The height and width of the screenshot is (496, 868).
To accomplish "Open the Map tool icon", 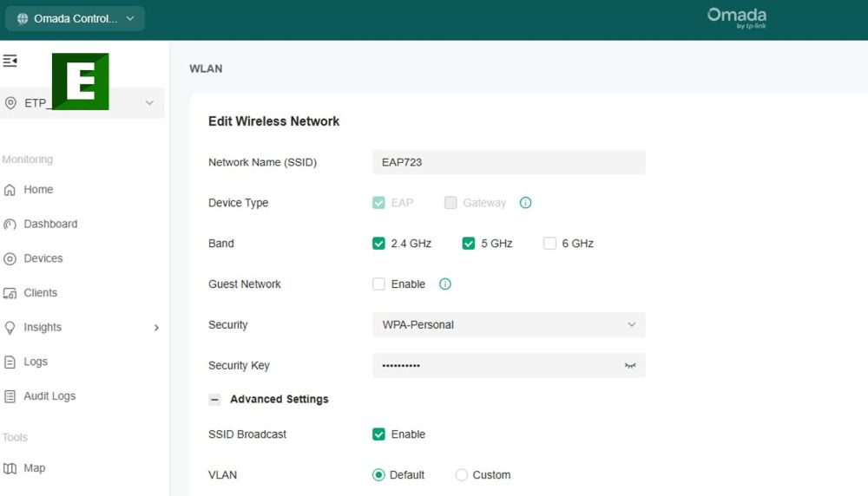I will [10, 468].
